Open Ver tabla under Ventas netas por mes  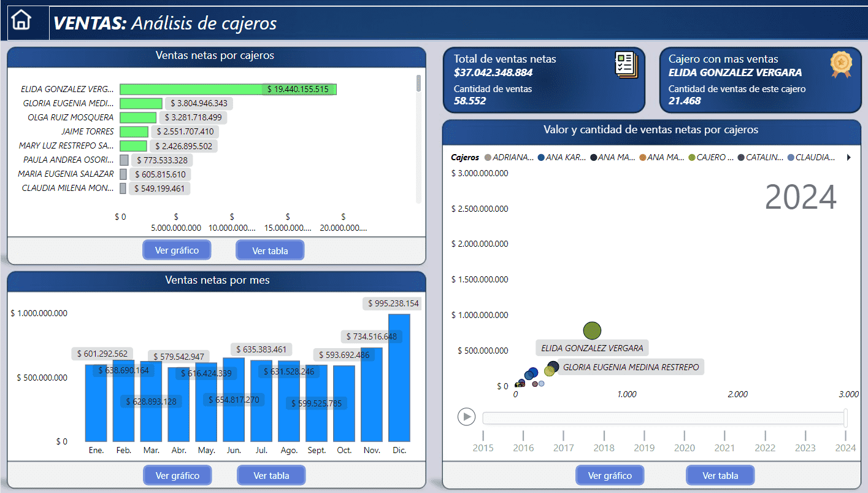tap(271, 475)
